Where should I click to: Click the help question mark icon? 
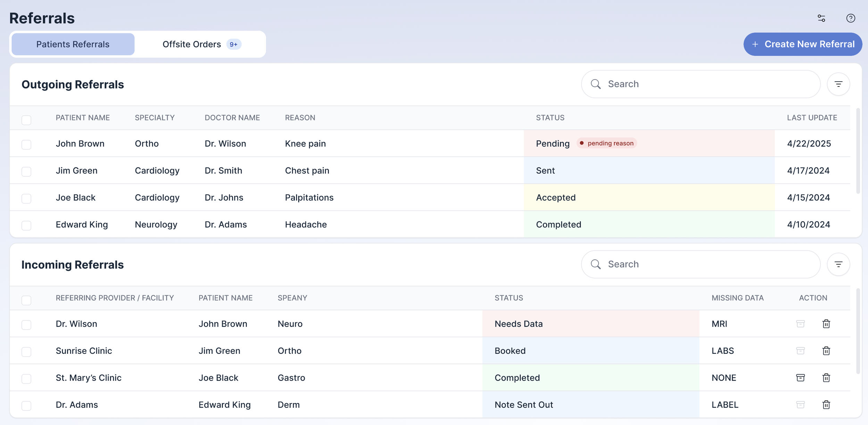850,18
